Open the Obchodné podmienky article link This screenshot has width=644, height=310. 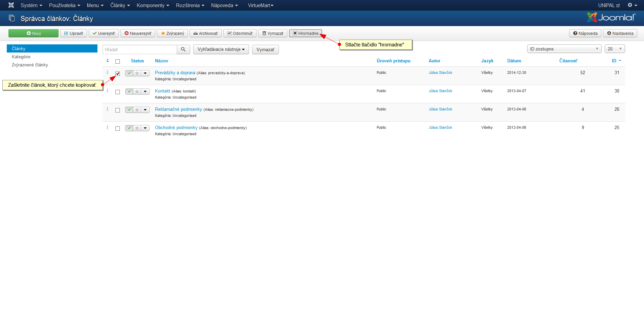[x=176, y=127]
